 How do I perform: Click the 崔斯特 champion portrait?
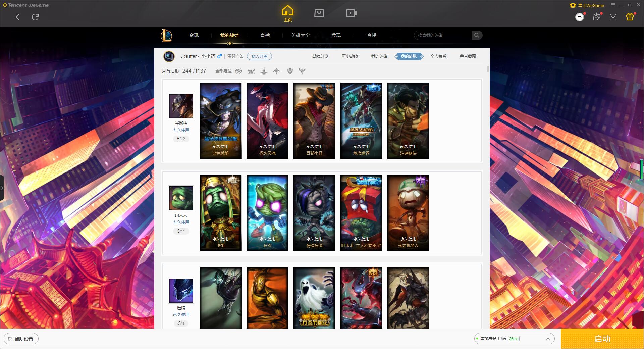181,106
